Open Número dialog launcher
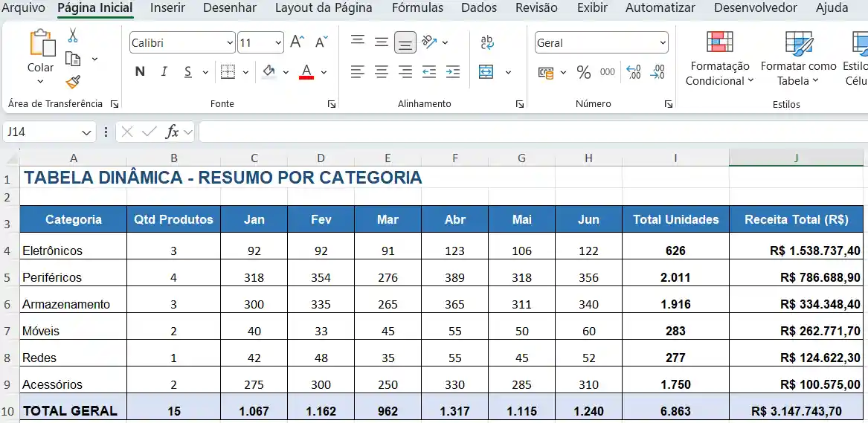The height and width of the screenshot is (423, 868). point(669,104)
